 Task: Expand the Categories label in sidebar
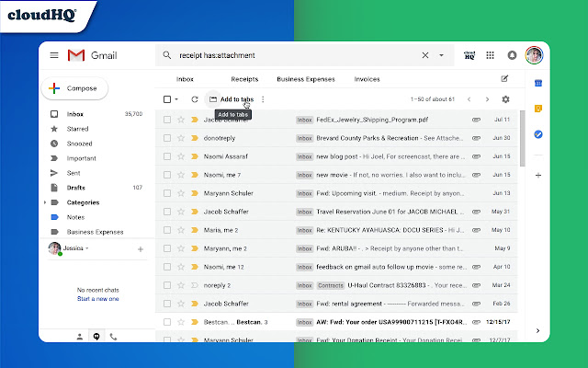(44, 202)
